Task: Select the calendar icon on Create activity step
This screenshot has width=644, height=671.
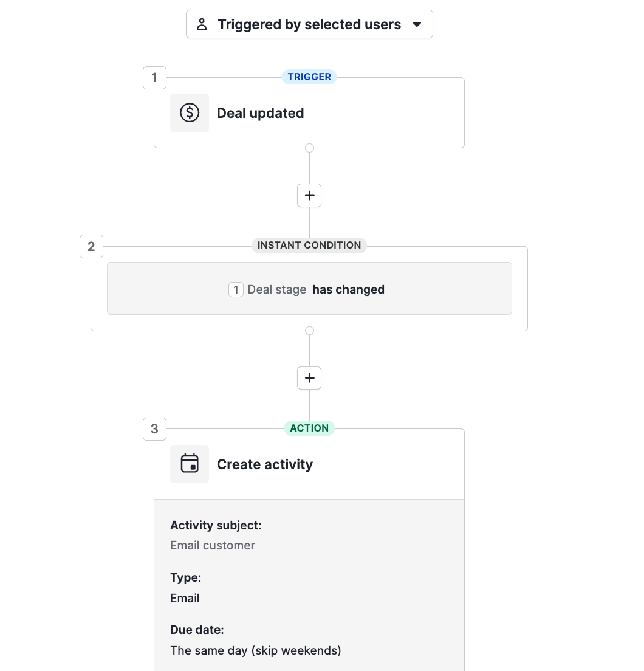Action: click(189, 464)
